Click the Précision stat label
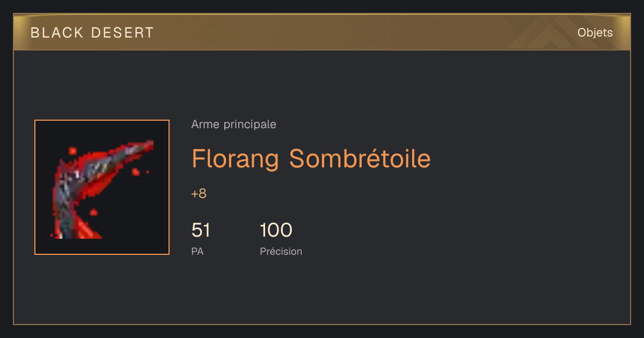Screen dimensions: 644x338 [x=281, y=251]
